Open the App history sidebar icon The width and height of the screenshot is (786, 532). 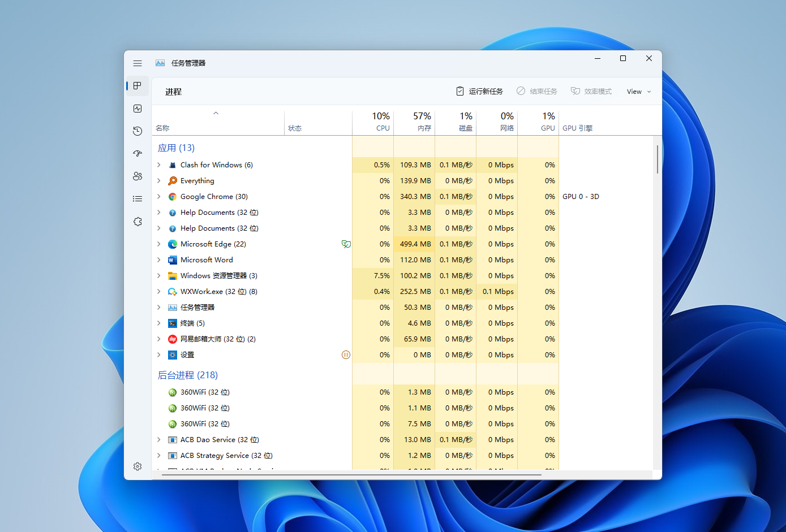[138, 131]
